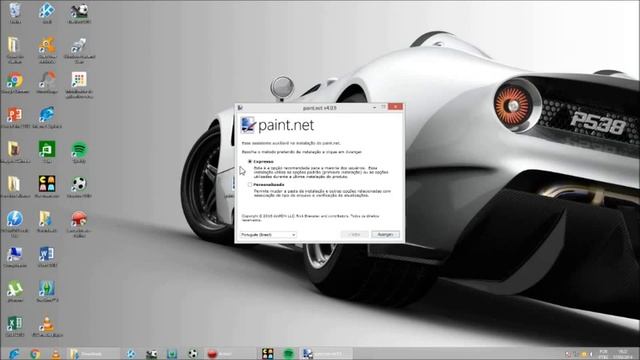Open the Internet Explorer desktop shortcut
640x360 pixels.
(x=47, y=118)
